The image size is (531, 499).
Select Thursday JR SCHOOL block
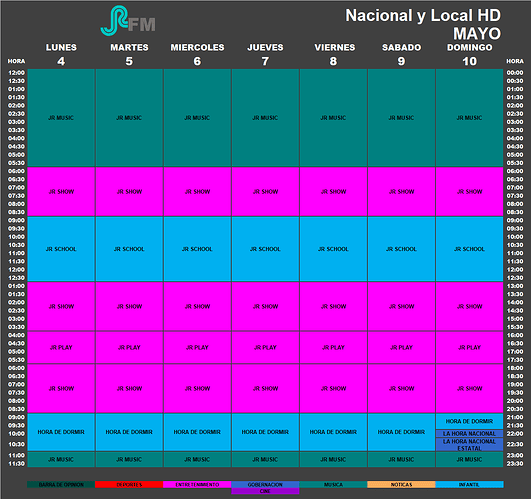(x=266, y=249)
